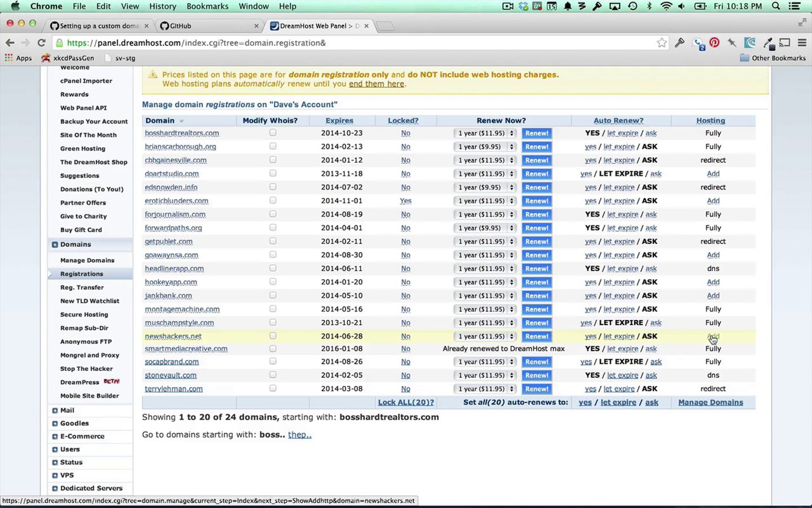
Task: Click the key extension icon in the toolbar
Action: tap(679, 43)
